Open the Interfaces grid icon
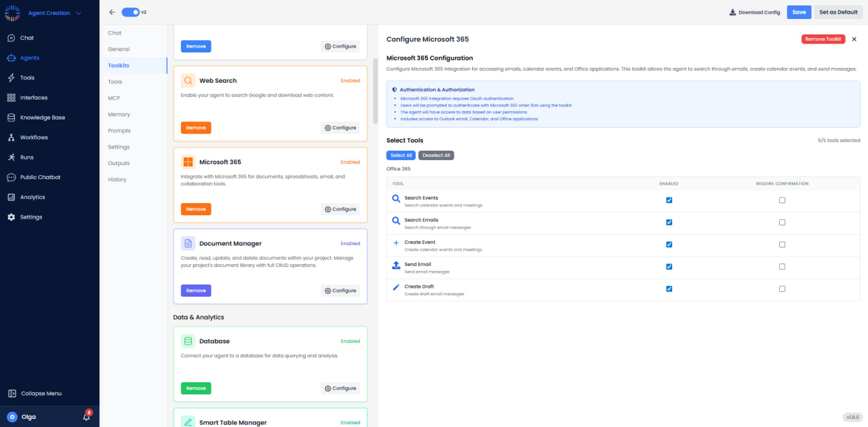868x427 pixels. [x=12, y=98]
